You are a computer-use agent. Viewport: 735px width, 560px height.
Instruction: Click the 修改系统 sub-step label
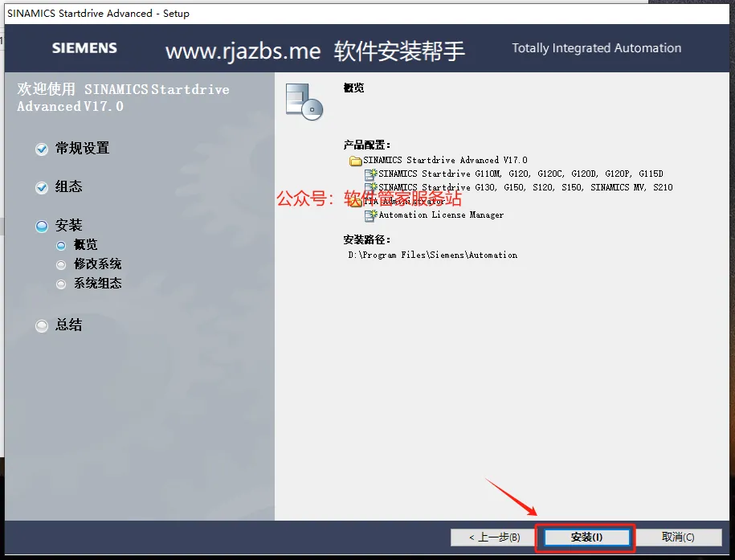[x=97, y=264]
